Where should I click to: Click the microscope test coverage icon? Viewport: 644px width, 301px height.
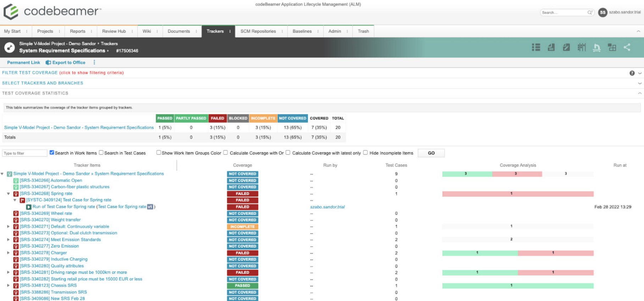pyautogui.click(x=597, y=47)
